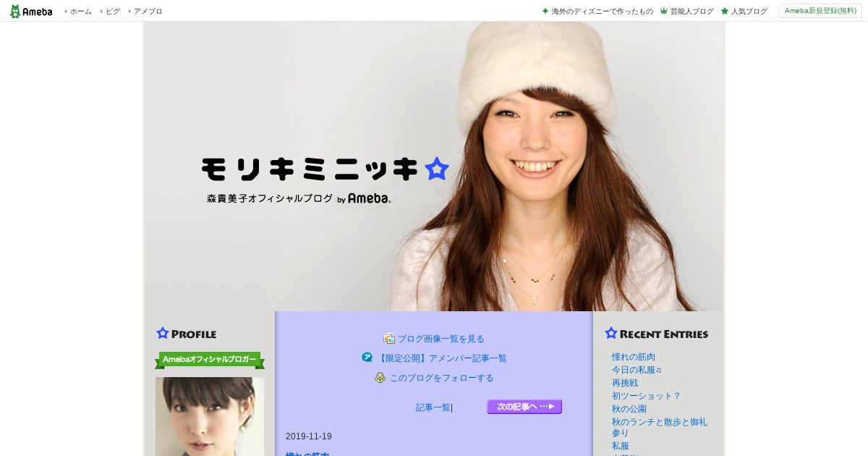Open the ホーム link in top bar
868x456 pixels.
81,12
